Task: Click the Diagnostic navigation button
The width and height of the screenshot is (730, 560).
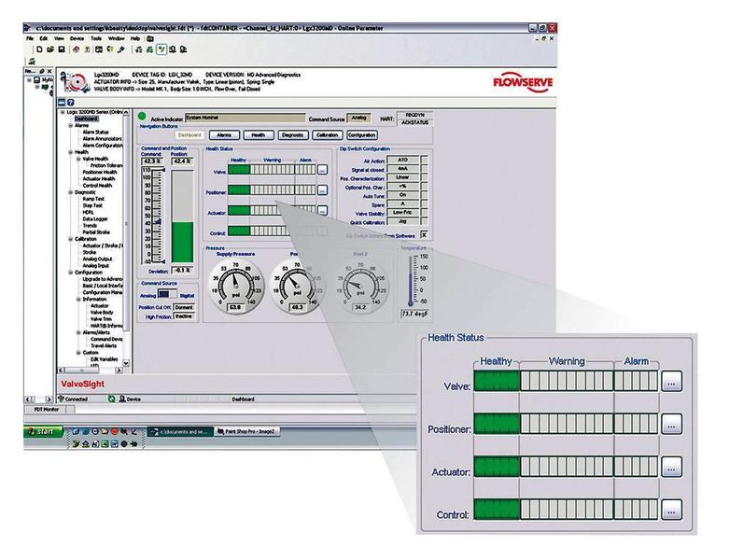Action: (x=293, y=135)
